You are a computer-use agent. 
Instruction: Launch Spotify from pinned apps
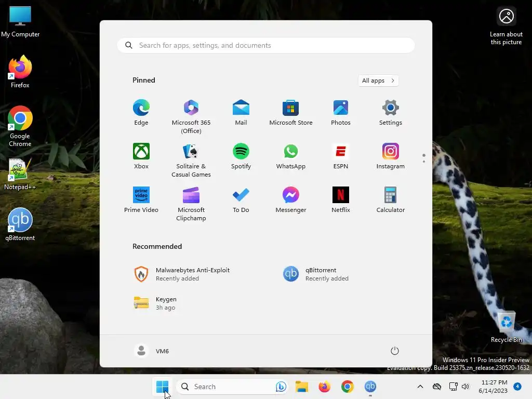pyautogui.click(x=241, y=156)
